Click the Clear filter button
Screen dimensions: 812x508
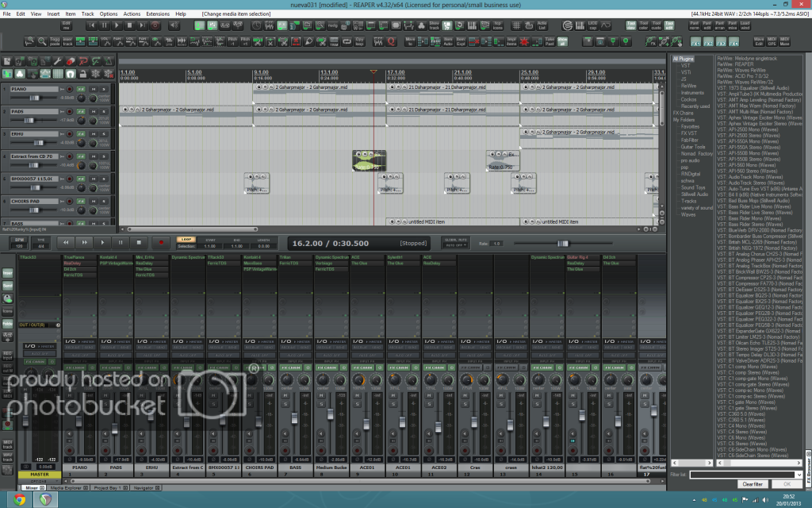pyautogui.click(x=752, y=483)
